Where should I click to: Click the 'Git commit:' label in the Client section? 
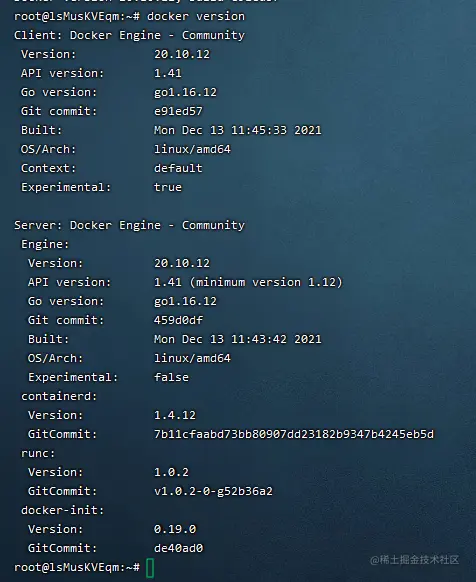coord(59,111)
